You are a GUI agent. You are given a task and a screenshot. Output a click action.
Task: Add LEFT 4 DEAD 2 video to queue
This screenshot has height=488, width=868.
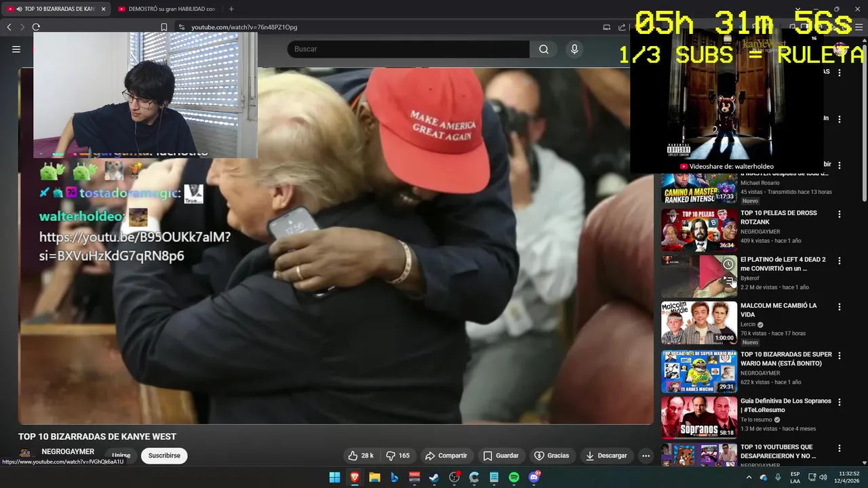tap(728, 281)
